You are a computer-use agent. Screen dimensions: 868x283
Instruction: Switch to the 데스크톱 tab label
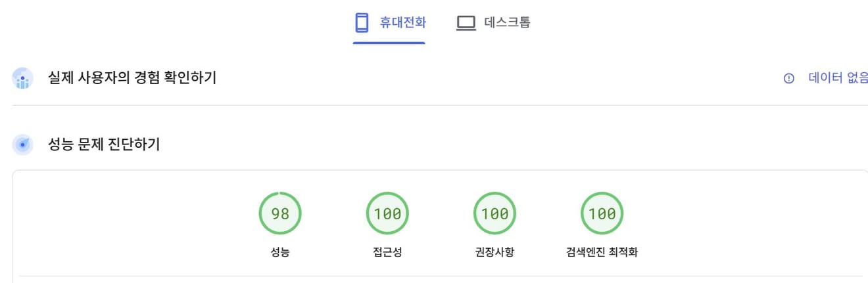[x=507, y=23]
